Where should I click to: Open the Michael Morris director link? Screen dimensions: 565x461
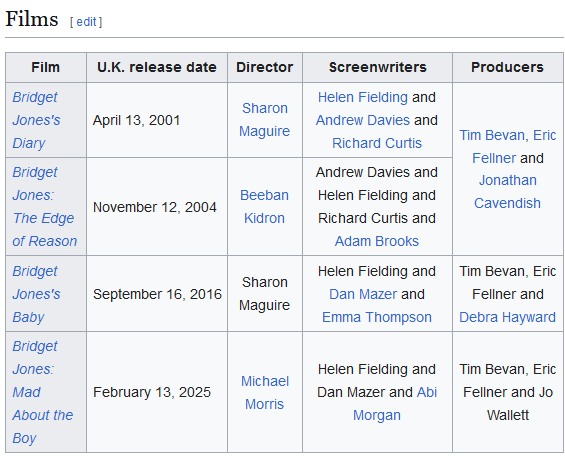pos(265,393)
